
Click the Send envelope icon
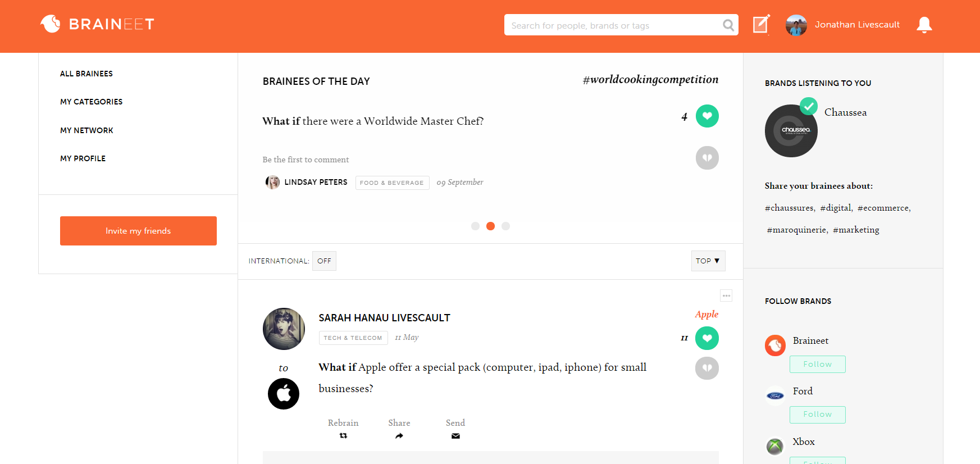[455, 436]
